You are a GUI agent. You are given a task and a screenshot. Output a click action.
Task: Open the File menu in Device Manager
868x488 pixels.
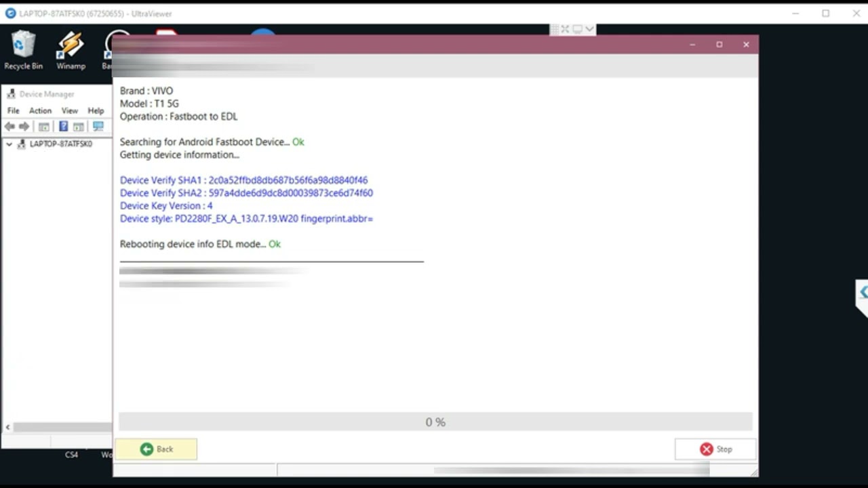(x=13, y=110)
